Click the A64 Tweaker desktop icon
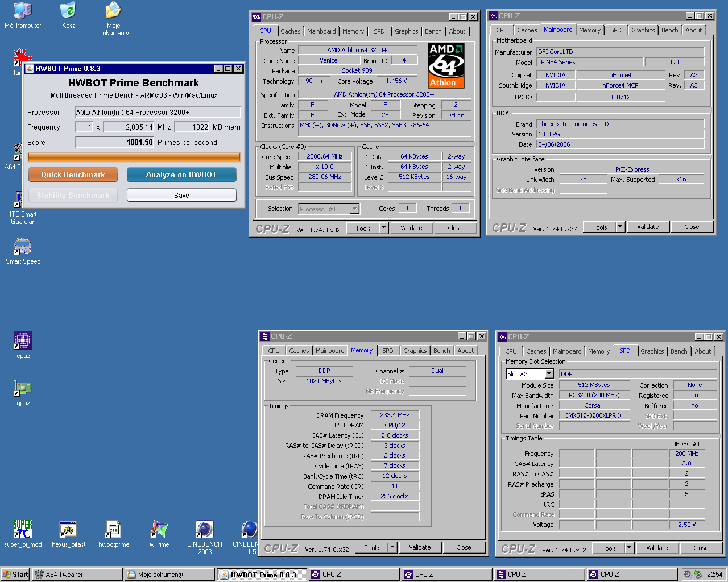The height and width of the screenshot is (582, 728). pos(14,156)
